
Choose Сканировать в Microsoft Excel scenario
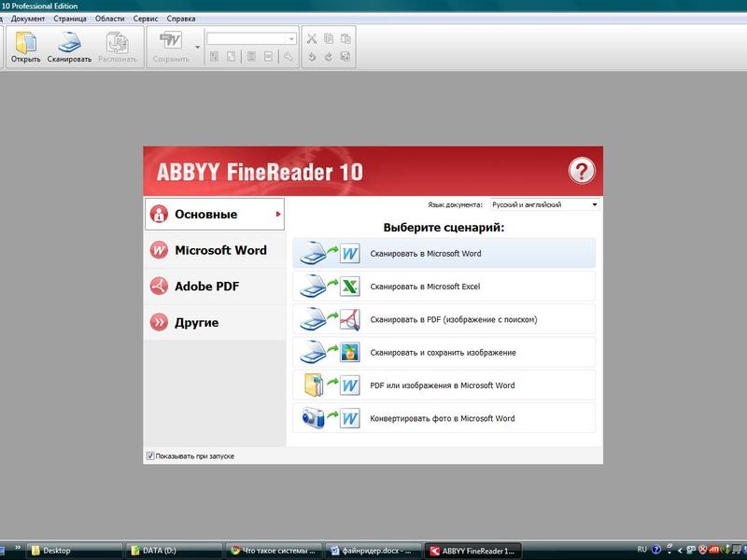coord(444,287)
